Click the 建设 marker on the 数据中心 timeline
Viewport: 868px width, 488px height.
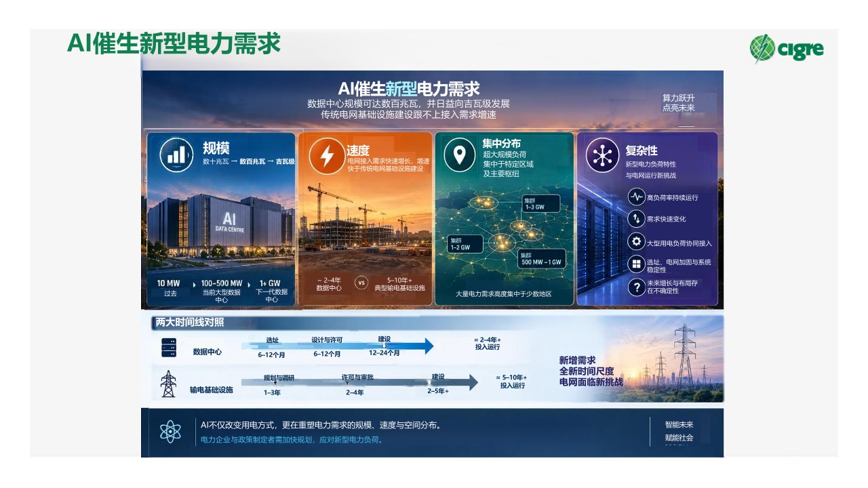point(384,345)
